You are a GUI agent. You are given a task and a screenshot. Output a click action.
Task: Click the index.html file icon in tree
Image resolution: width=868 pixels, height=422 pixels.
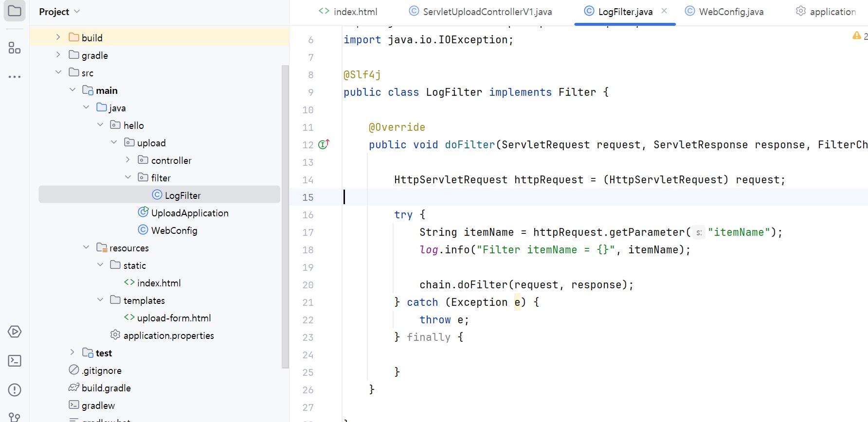pos(129,282)
